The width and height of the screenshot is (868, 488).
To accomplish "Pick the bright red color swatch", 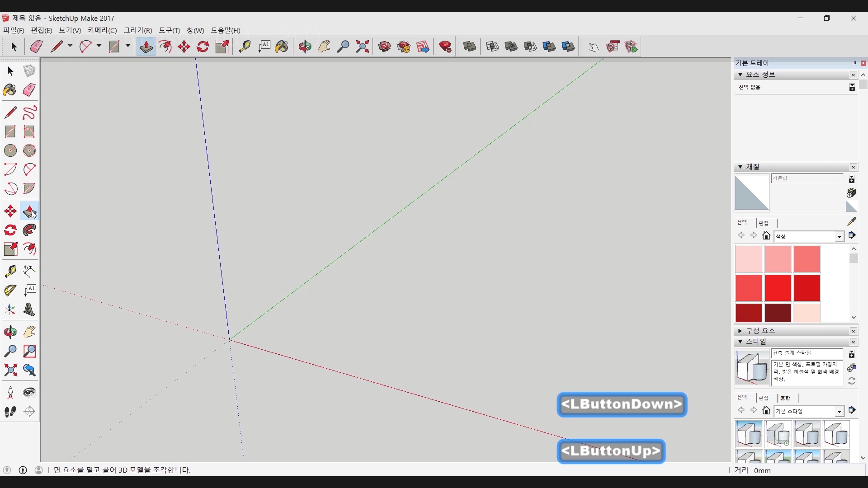I will (x=778, y=287).
